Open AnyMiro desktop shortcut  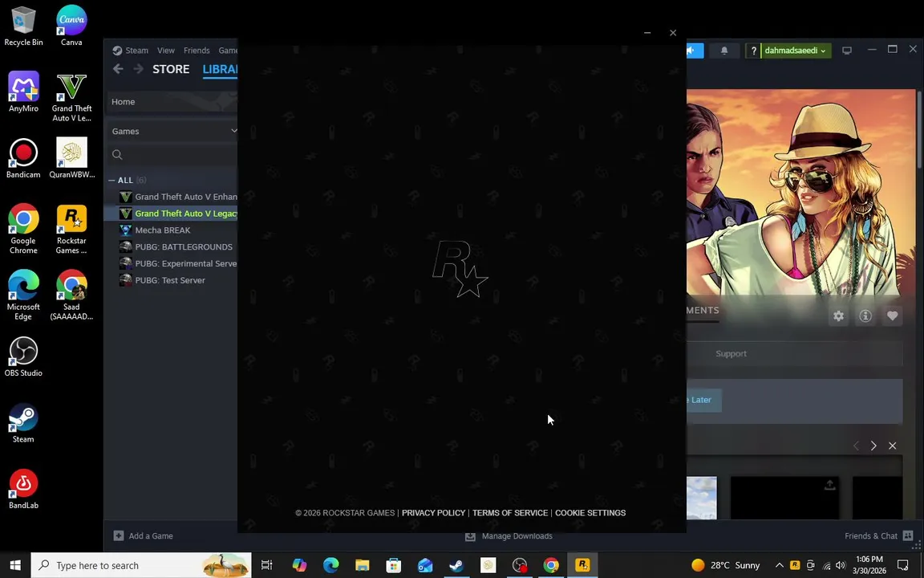coord(23,92)
